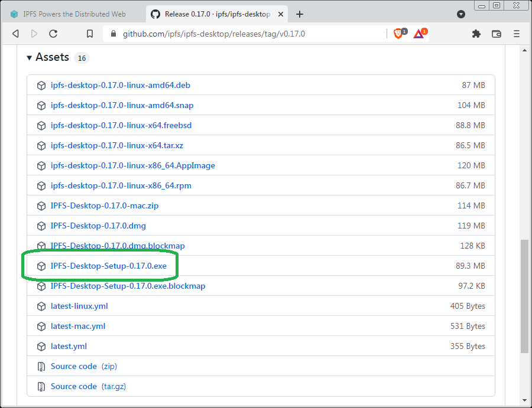Click package icon beside IPFS-Desktop-0.17.0.dmg
Image resolution: width=532 pixels, height=408 pixels.
tap(41, 226)
